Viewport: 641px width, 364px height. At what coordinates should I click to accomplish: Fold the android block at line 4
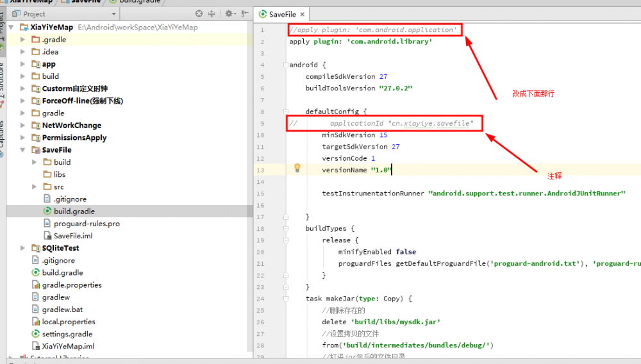(x=286, y=65)
